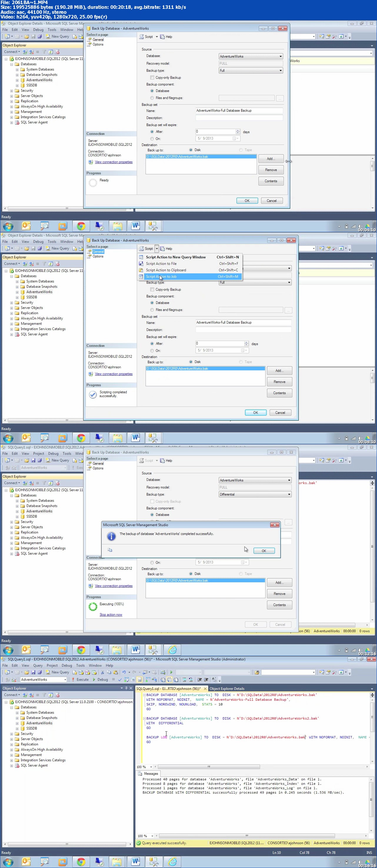The image size is (377, 868).
Task: Open Backup type Full dropdown in 00:04:10 frame
Action: pyautogui.click(x=251, y=71)
